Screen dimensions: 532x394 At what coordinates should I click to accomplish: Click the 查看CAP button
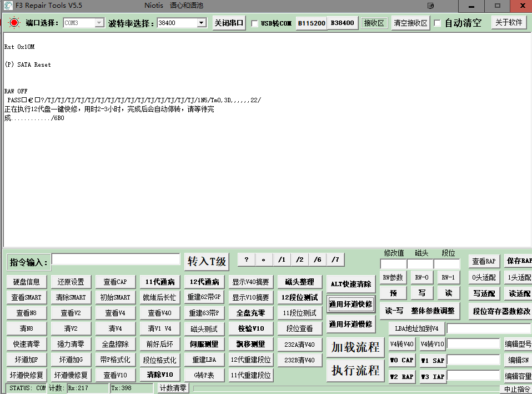(116, 282)
